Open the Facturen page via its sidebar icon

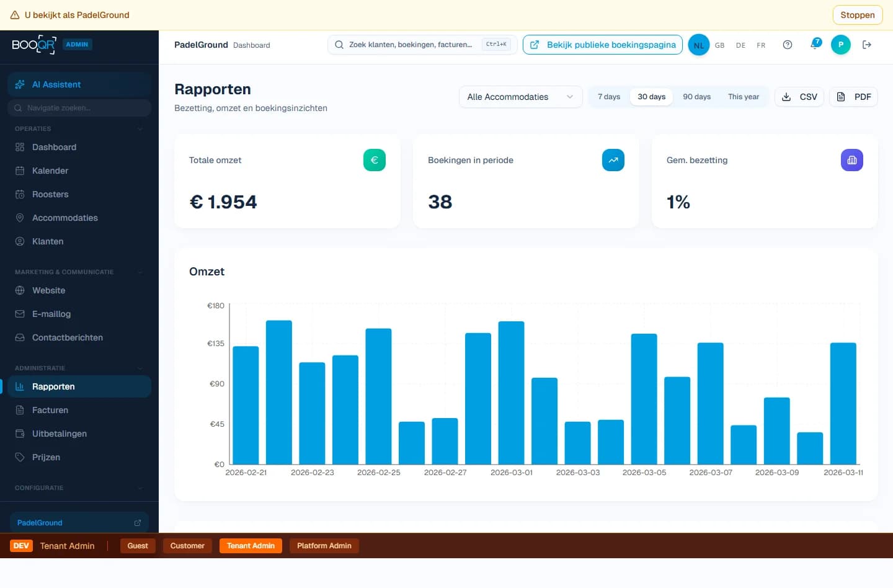pyautogui.click(x=19, y=410)
